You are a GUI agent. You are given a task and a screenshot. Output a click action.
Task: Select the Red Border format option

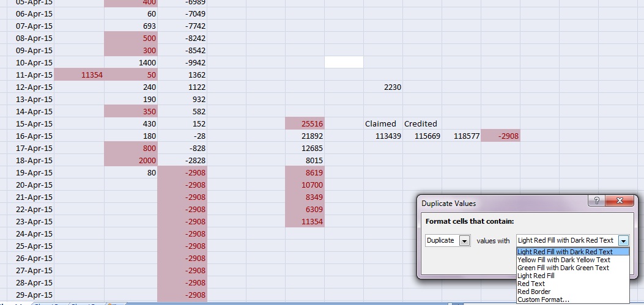pos(533,292)
